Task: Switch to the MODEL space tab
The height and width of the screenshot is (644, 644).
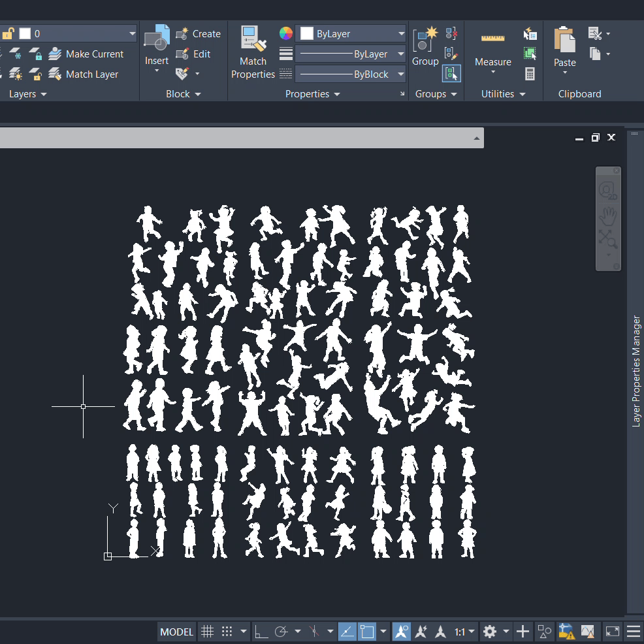Action: click(x=176, y=632)
